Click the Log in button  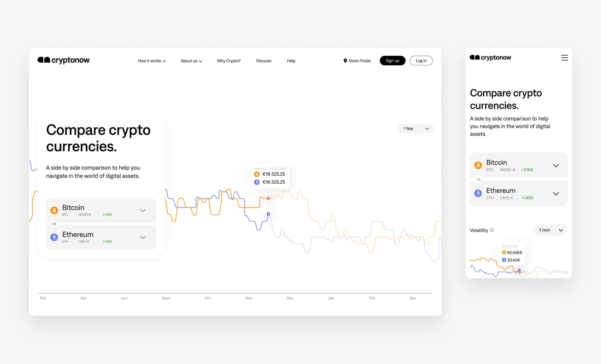pos(421,60)
